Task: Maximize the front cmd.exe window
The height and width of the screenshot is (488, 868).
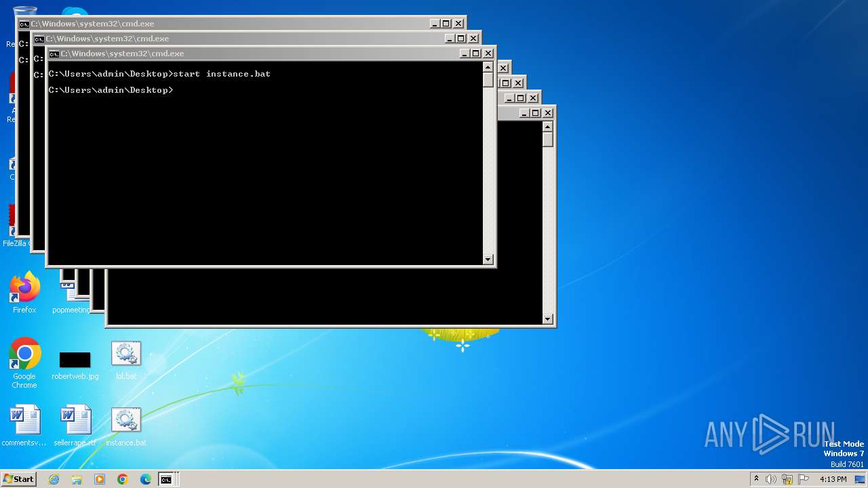Action: click(x=476, y=54)
